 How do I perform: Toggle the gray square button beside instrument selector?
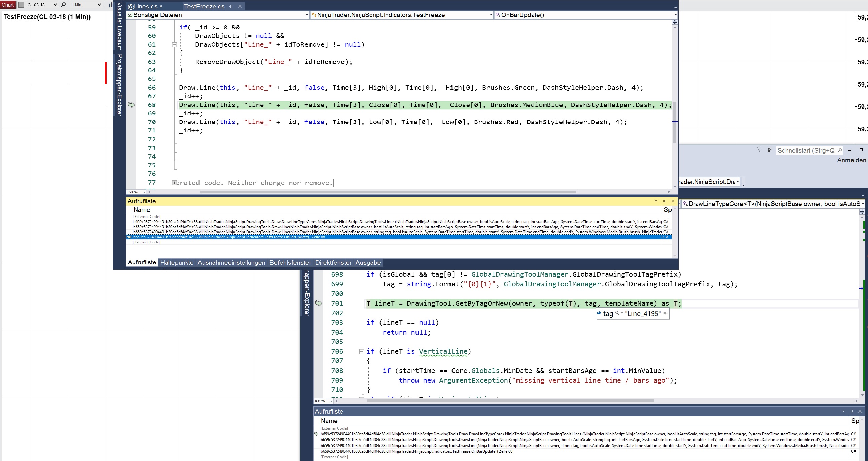pyautogui.click(x=21, y=5)
